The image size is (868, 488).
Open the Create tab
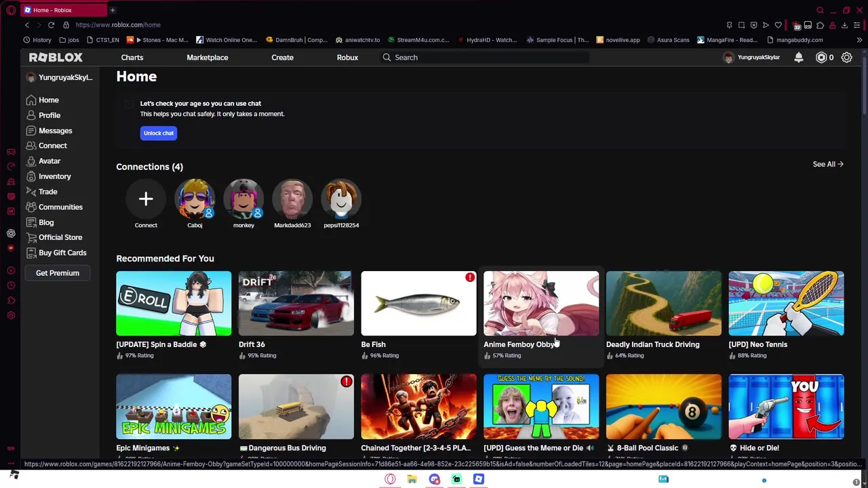pos(282,58)
